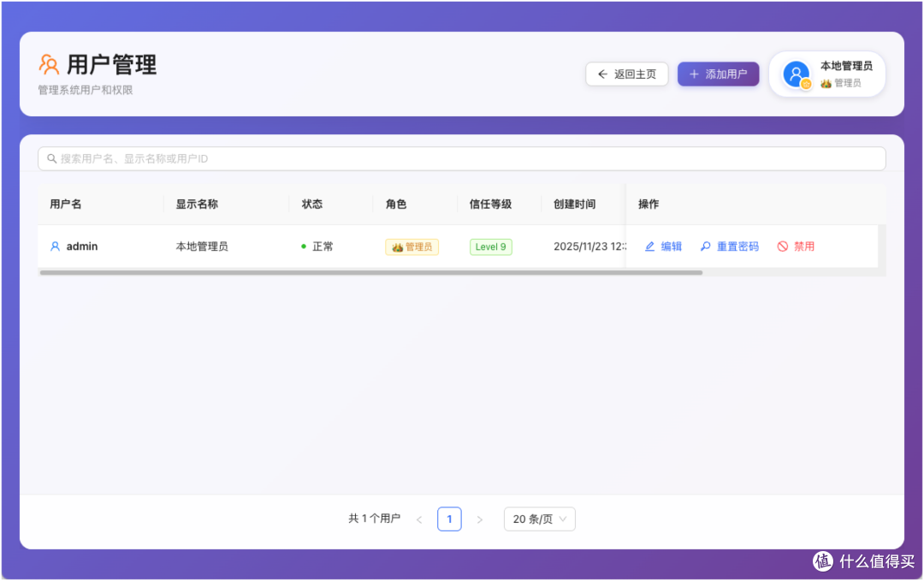Click the Level 9 trust tag
The height and width of the screenshot is (581, 924).
click(x=490, y=247)
